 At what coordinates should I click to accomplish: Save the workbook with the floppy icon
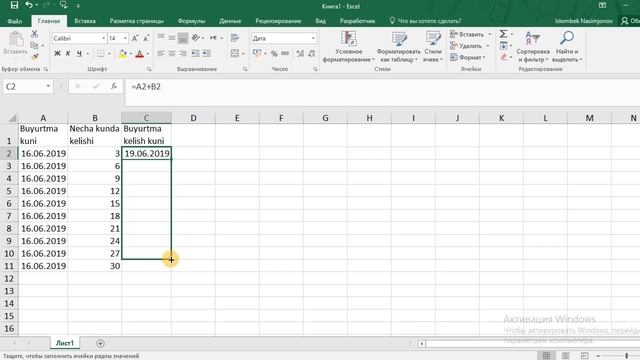coord(14,5)
